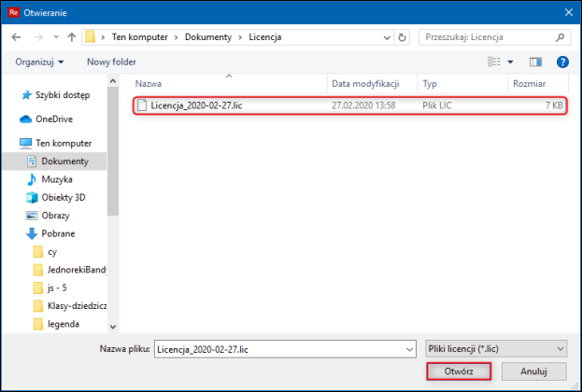Click Nowy folder in the toolbar

tap(111, 62)
